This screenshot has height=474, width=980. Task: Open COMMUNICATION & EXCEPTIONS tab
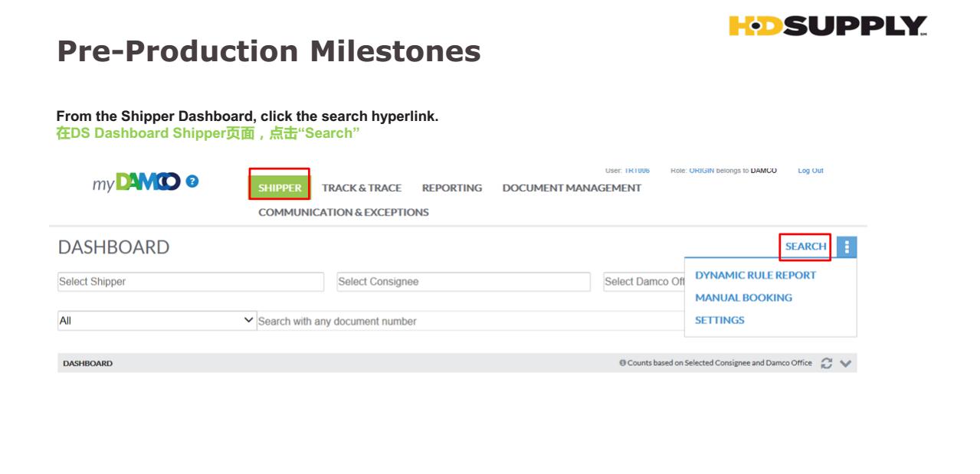click(343, 212)
